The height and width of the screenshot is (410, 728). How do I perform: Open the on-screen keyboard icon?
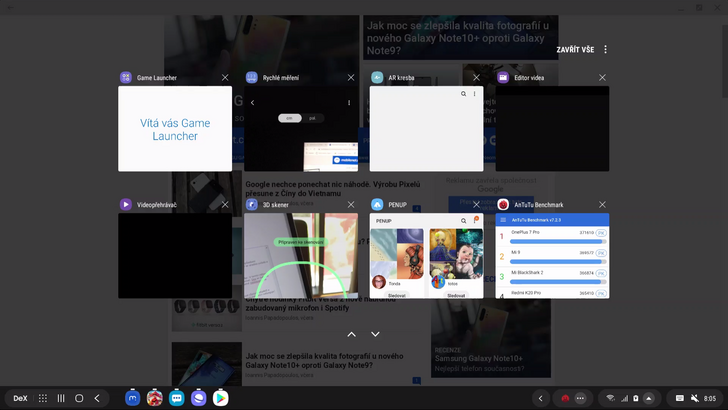tap(680, 398)
